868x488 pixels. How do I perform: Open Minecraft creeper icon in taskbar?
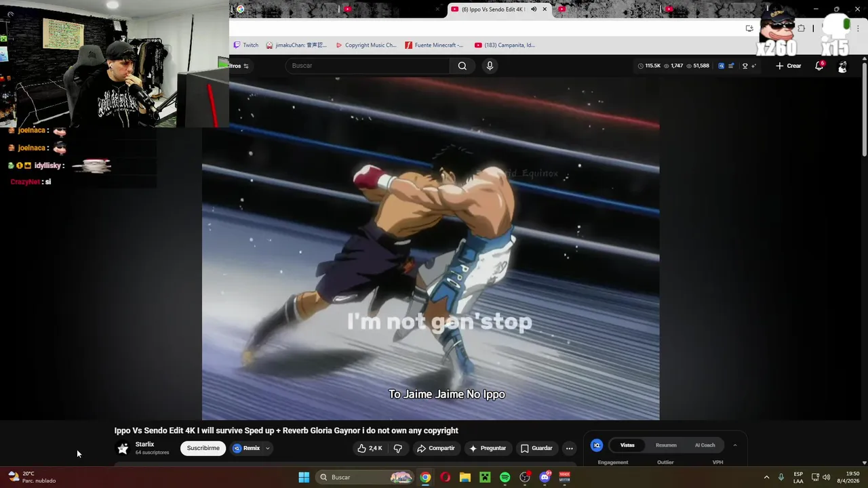[x=485, y=477]
